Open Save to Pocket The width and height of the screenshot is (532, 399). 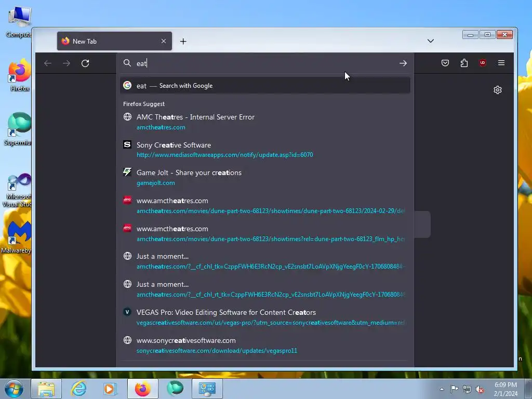[x=445, y=63]
